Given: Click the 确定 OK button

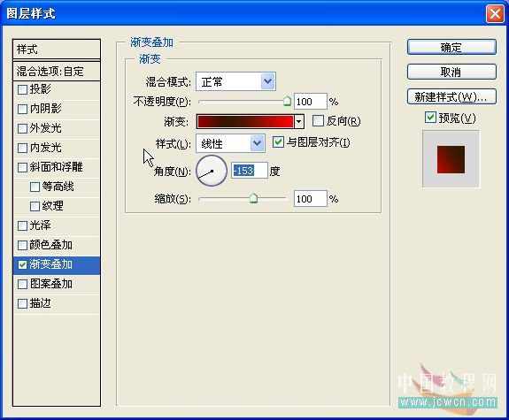Looking at the screenshot, I should (451, 48).
